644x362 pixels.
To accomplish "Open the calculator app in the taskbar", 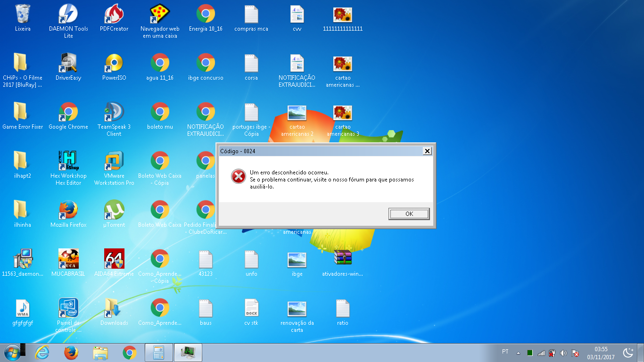I will click(x=158, y=353).
